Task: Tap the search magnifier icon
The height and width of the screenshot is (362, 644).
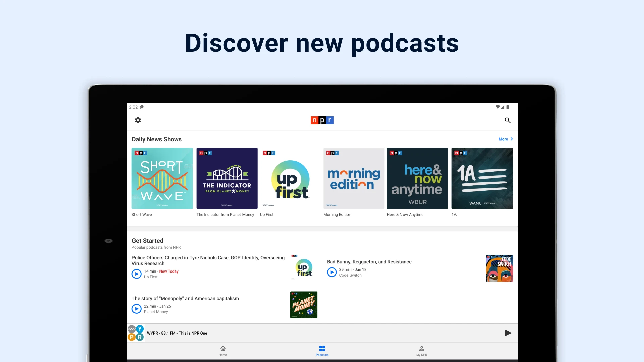Action: [507, 120]
